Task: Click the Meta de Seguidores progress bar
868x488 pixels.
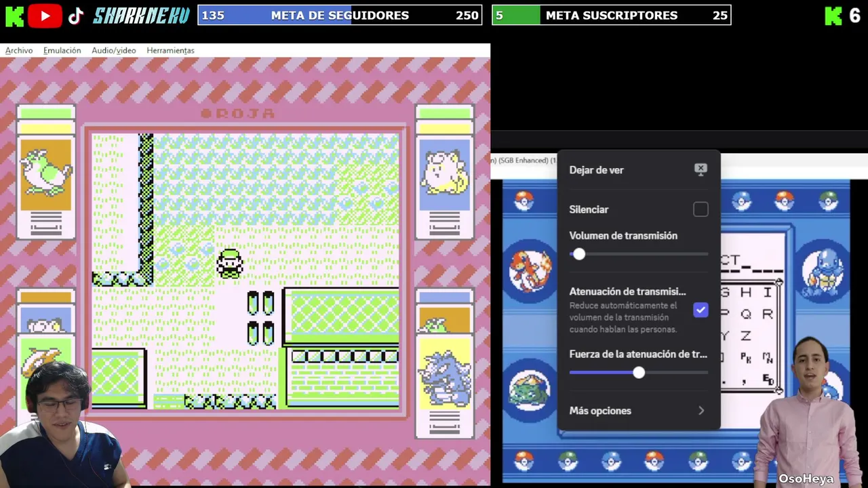Action: 340,15
